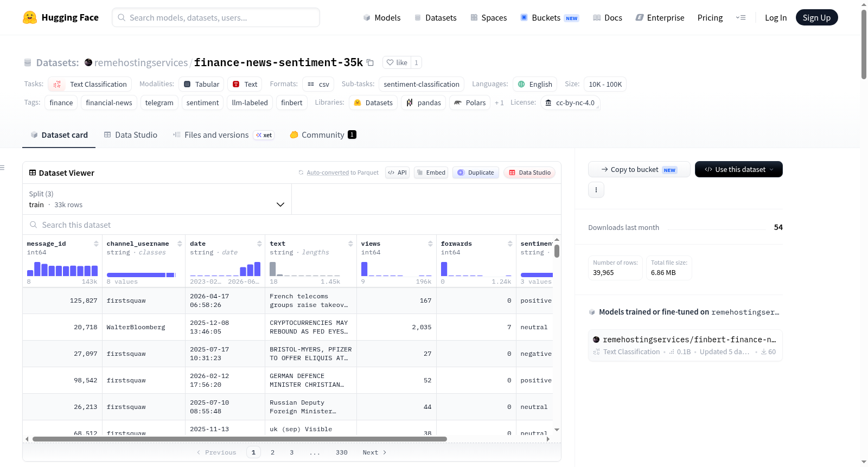This screenshot has height=467, width=868.
Task: Open the more options three-dot button
Action: (596, 190)
